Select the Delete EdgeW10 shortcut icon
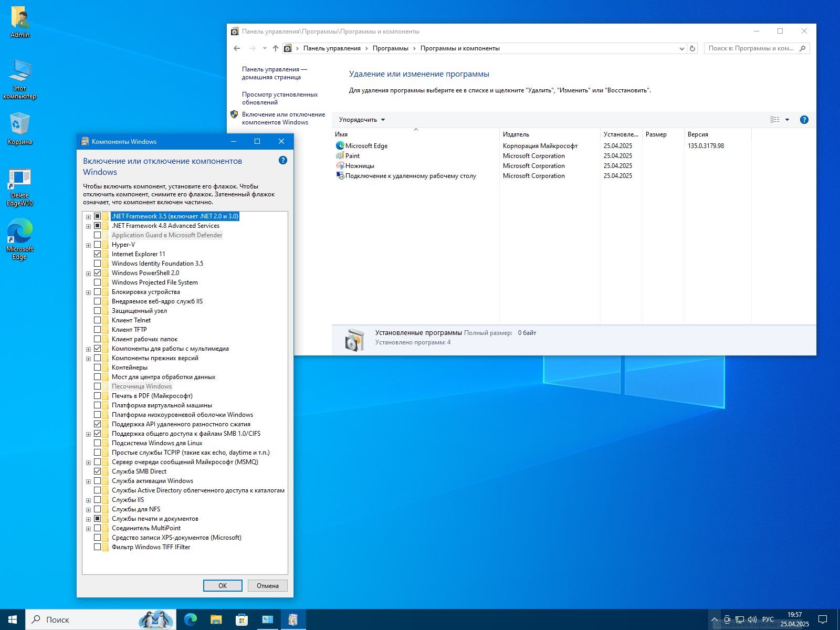This screenshot has height=630, width=840. click(x=20, y=187)
